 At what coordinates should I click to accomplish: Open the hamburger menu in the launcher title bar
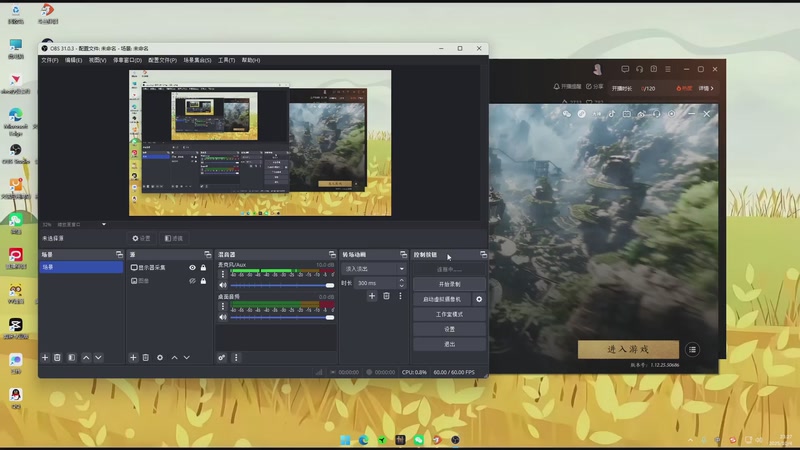pyautogui.click(x=668, y=69)
